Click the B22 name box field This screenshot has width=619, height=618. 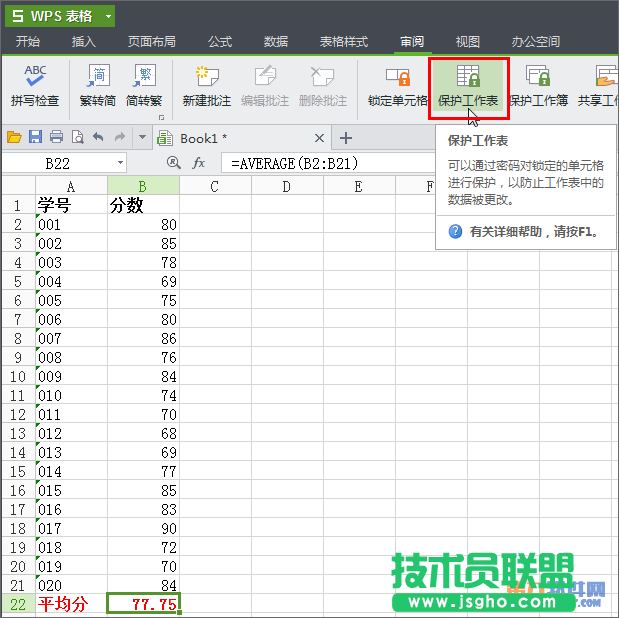click(x=64, y=163)
